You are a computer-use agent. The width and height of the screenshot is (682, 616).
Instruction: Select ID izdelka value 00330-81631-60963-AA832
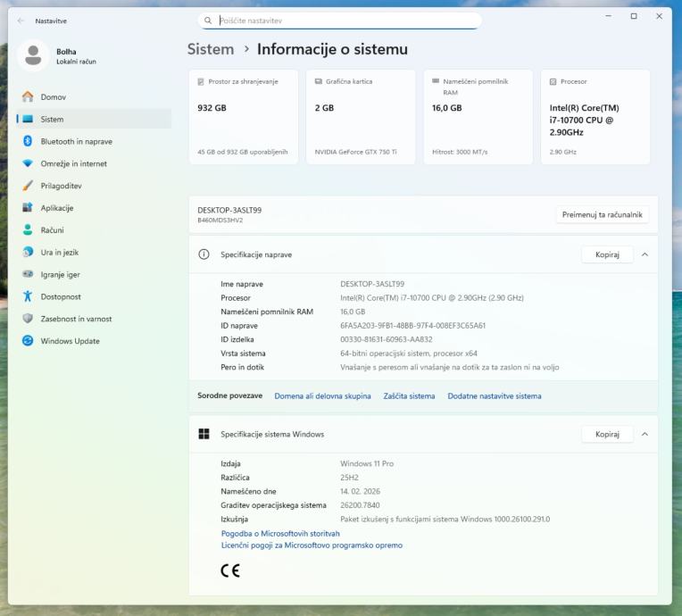(x=387, y=339)
